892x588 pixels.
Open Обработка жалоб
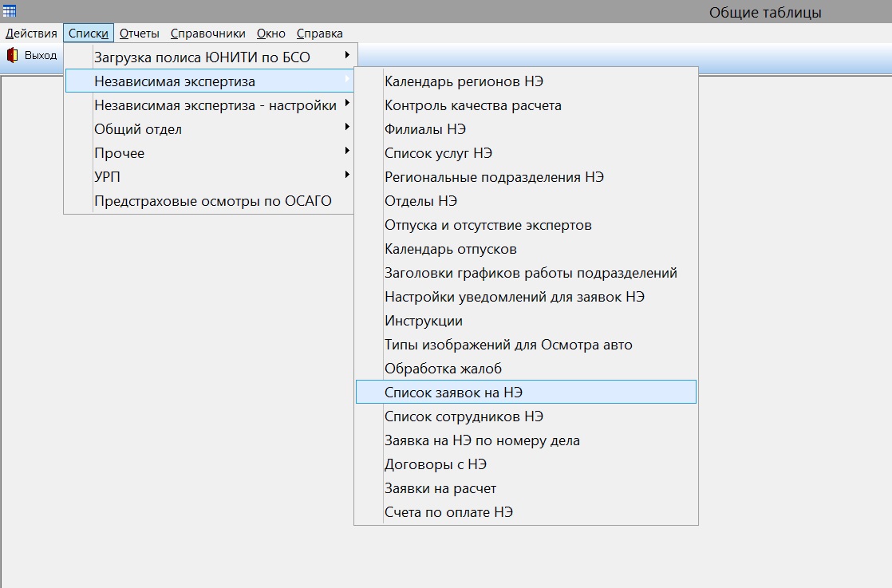tap(527, 368)
